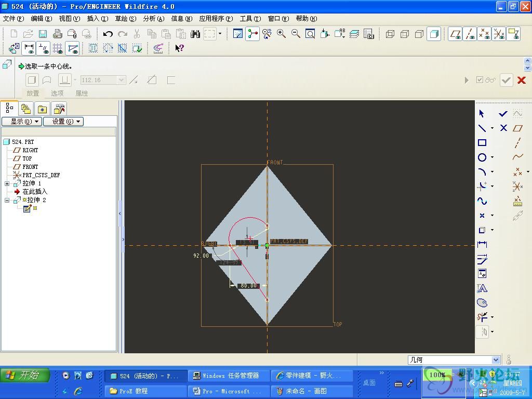
Task: Toggle sketch dimensions display
Action: [29, 48]
